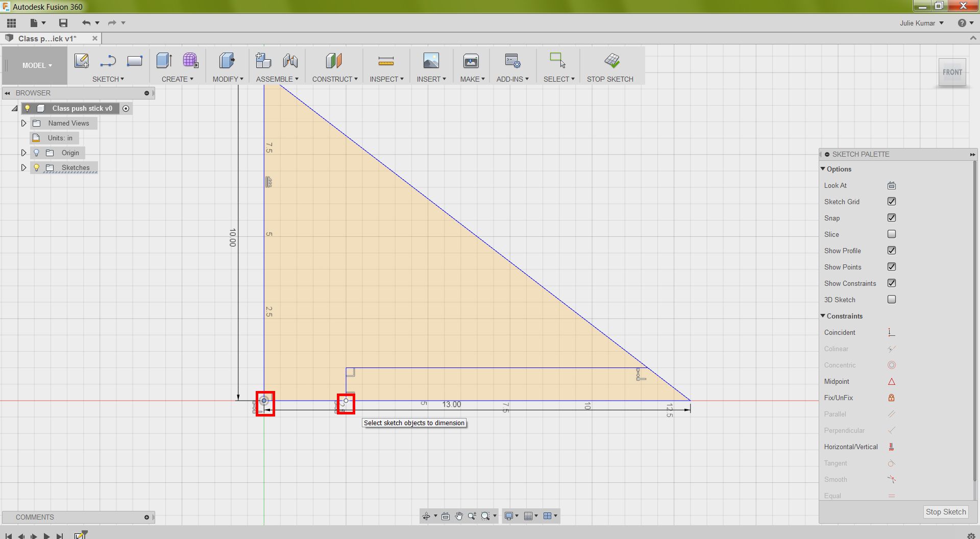This screenshot has height=539, width=980.
Task: Select the Coincident constraint
Action: pos(891,332)
